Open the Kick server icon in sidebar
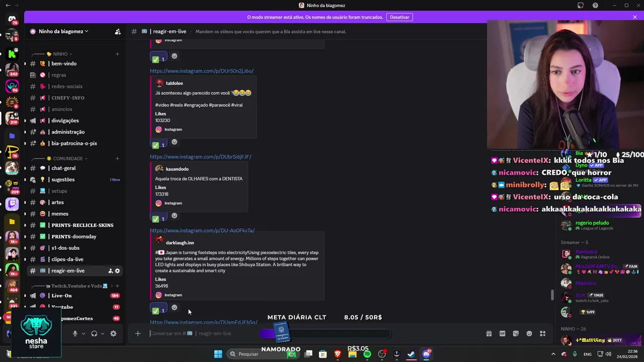 [12, 54]
